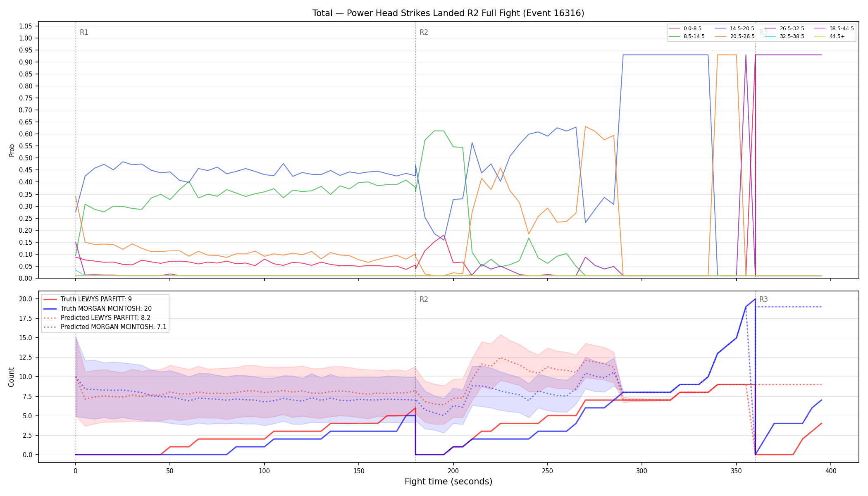This screenshot has height=496, width=868.
Task: Click the 400 tick on the fight time axis
Action: tap(831, 471)
